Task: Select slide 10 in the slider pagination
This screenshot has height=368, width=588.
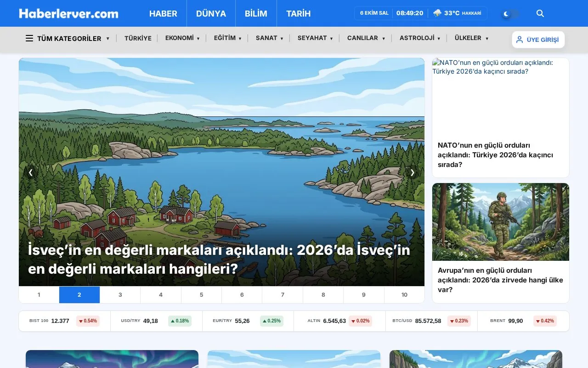Action: [404, 295]
